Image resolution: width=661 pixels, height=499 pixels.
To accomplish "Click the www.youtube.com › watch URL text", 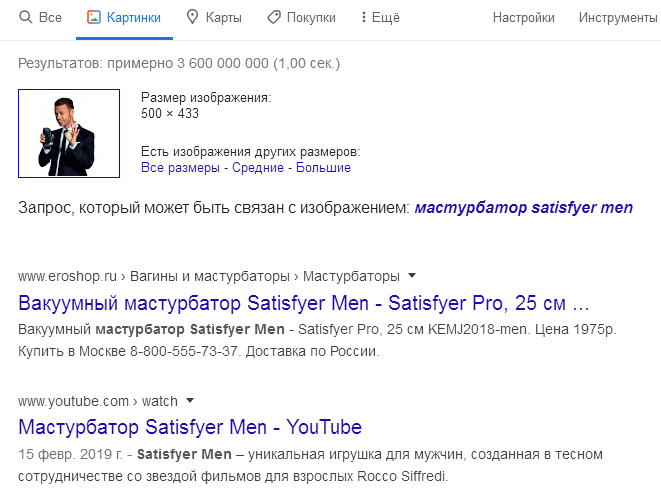I will (x=98, y=401).
